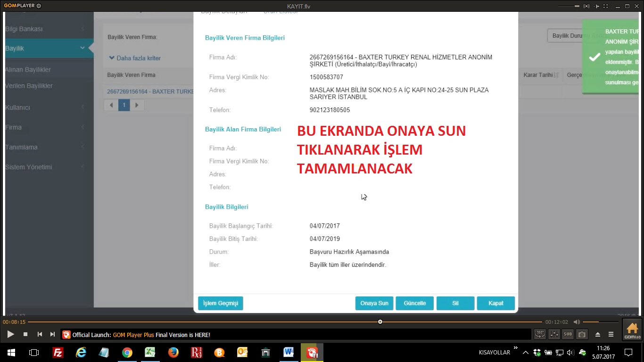Open Excel from the taskbar
This screenshot has width=644, height=362.
(150, 352)
